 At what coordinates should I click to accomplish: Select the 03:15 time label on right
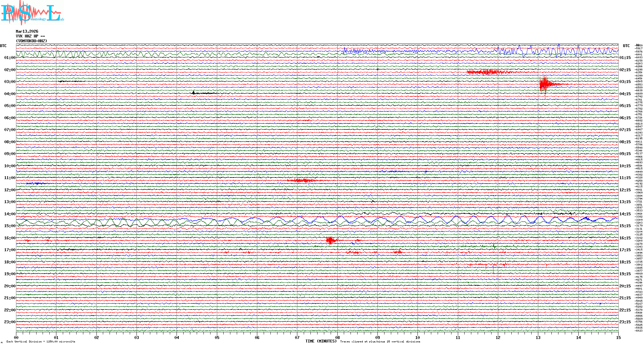[625, 82]
